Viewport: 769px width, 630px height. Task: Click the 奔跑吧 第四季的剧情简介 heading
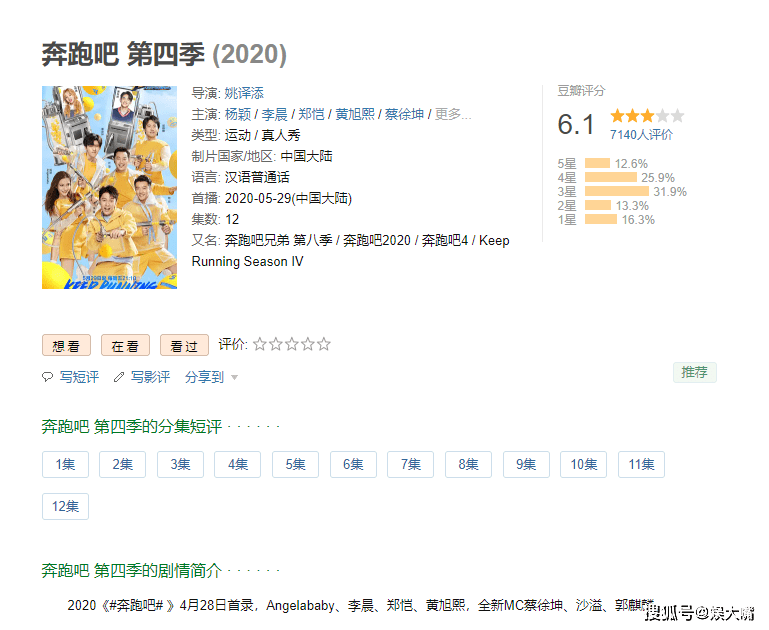[132, 570]
